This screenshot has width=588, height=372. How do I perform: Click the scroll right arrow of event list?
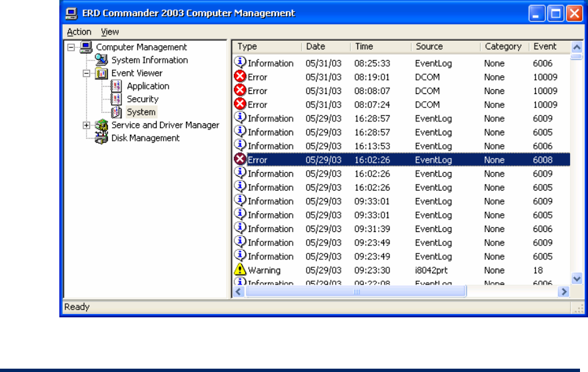563,292
